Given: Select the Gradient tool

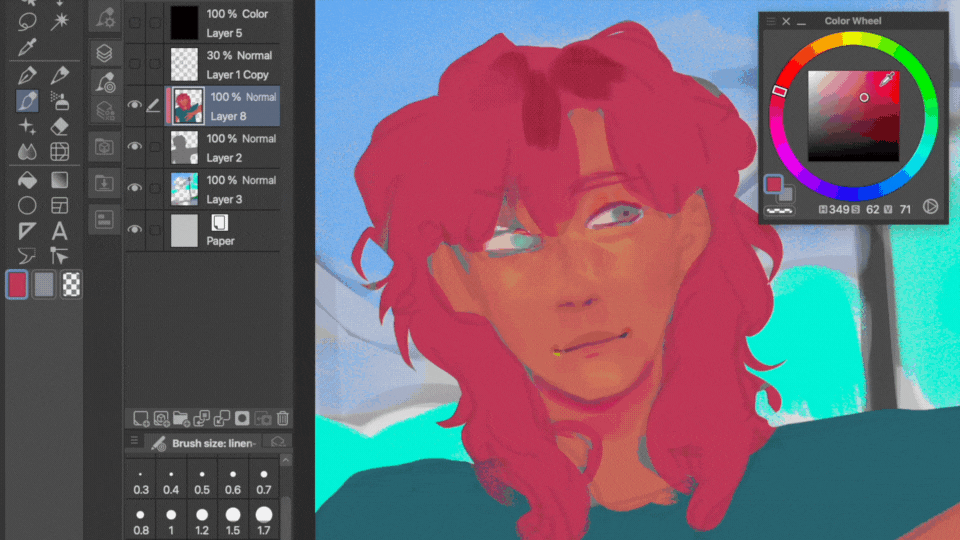Looking at the screenshot, I should (x=60, y=180).
